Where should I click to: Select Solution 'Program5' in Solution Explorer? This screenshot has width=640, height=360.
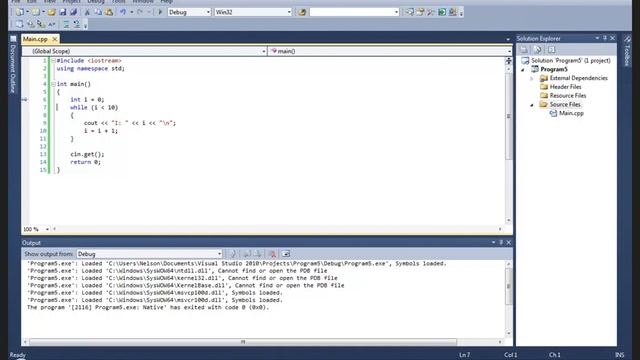[570, 60]
